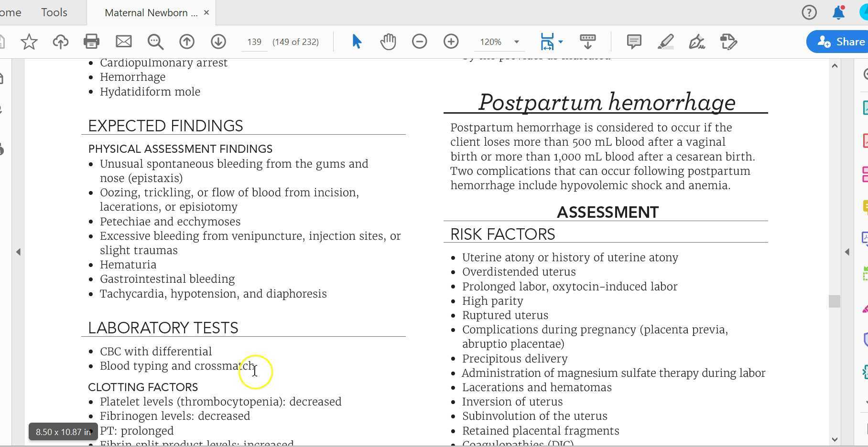Viewport: 868px width, 447px height.
Task: Expand the left navigation pane
Action: [x=18, y=252]
